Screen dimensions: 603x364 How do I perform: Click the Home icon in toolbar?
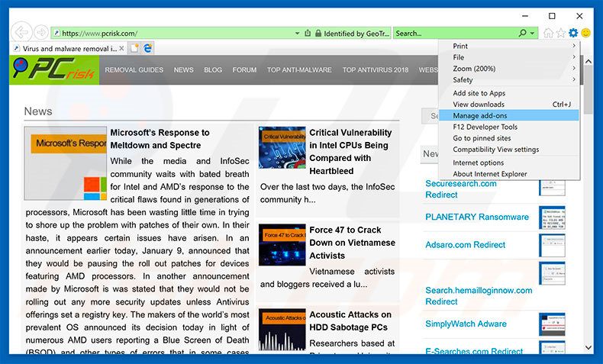click(x=548, y=33)
